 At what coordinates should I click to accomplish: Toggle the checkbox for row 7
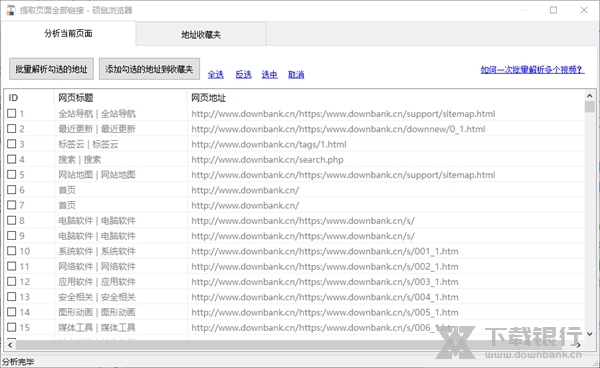(12, 205)
